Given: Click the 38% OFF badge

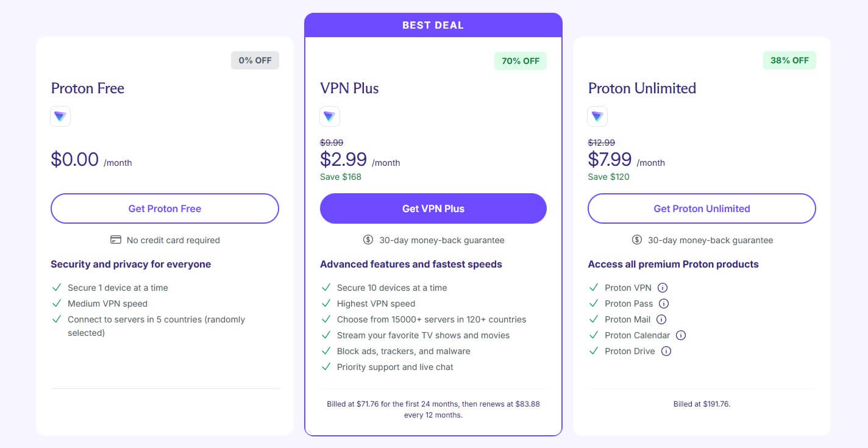Looking at the screenshot, I should (x=789, y=60).
